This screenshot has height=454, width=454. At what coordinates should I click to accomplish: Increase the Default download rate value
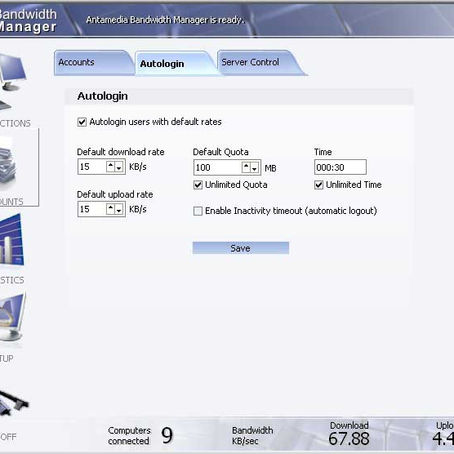coord(111,167)
